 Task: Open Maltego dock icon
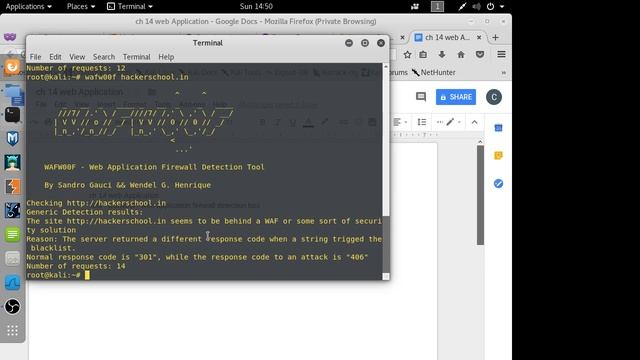click(12, 211)
